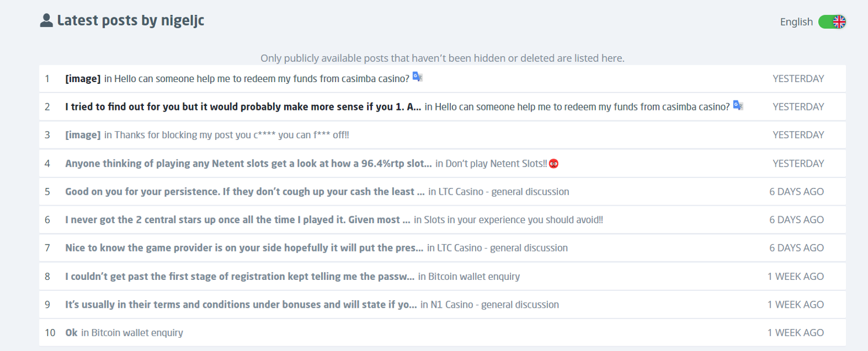
Task: Click the "Latest posts by nigeljc" heading
Action: click(131, 21)
